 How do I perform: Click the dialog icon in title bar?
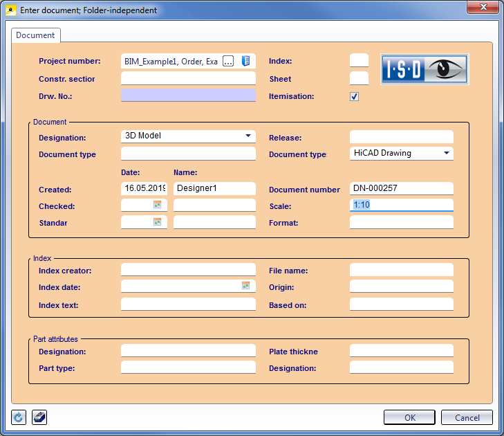click(x=10, y=10)
